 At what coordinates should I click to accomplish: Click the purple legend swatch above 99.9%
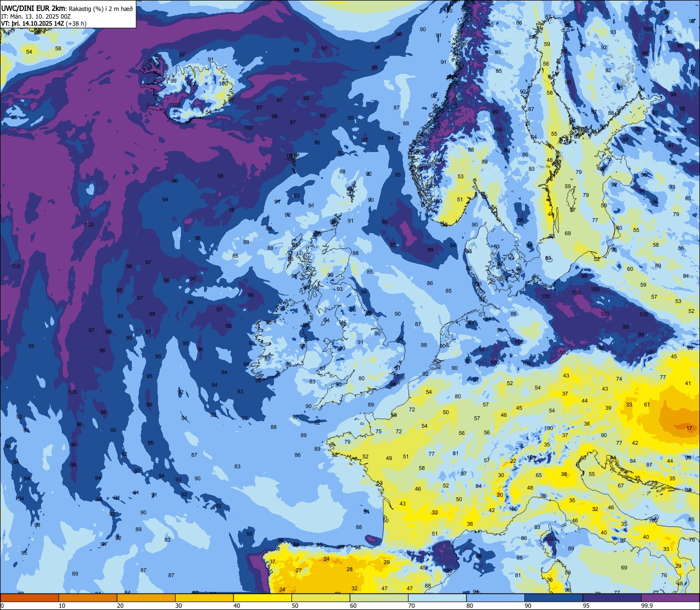click(670, 598)
